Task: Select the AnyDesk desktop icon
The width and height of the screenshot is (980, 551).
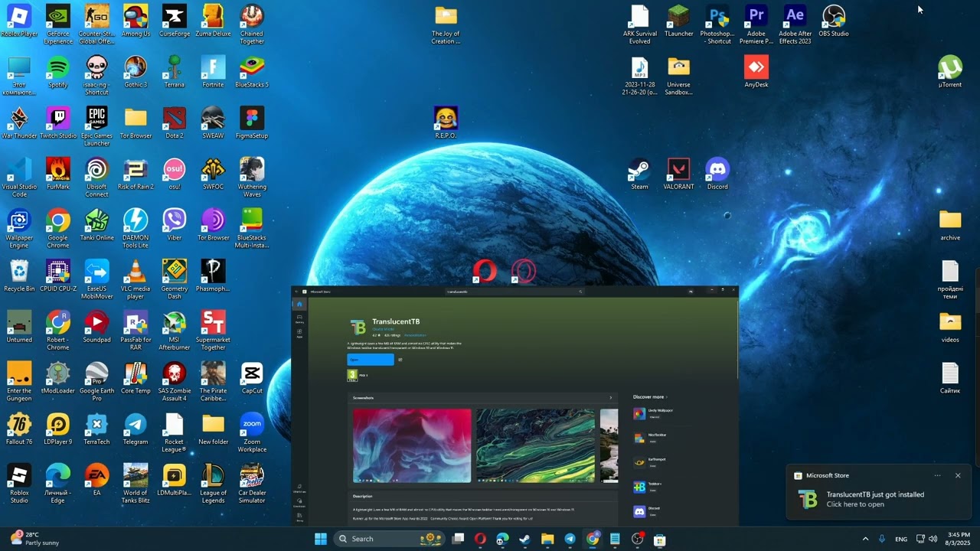Action: click(x=756, y=73)
